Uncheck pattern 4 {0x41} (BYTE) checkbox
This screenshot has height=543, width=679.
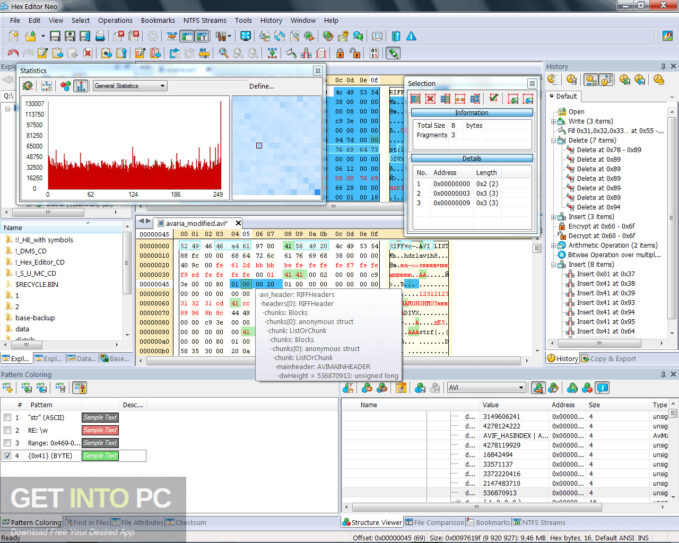click(7, 456)
